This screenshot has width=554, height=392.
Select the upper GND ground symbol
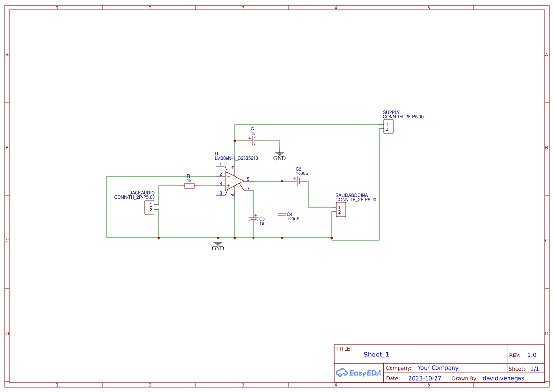[x=279, y=154]
